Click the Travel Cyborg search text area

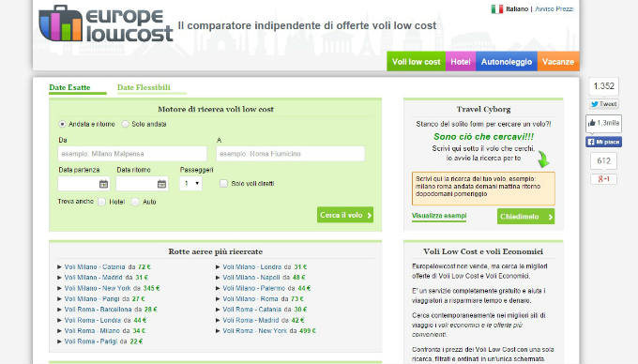coord(483,189)
